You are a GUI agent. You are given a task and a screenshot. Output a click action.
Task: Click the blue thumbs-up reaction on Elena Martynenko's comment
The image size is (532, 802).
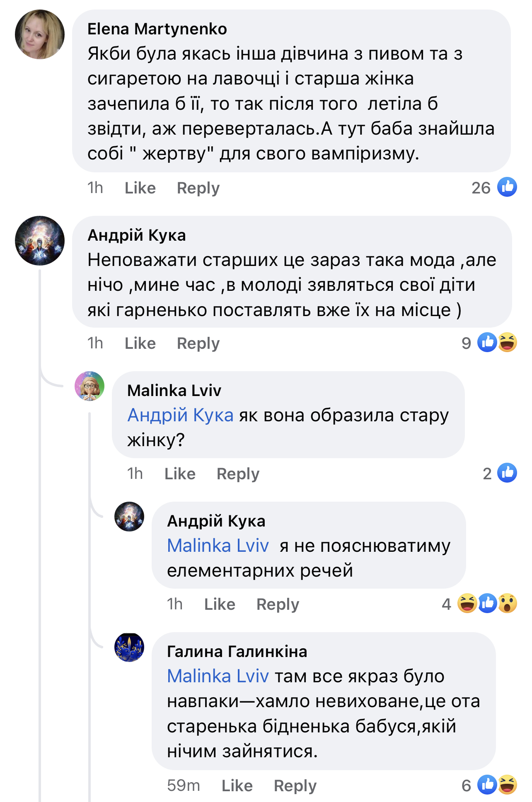(x=507, y=187)
